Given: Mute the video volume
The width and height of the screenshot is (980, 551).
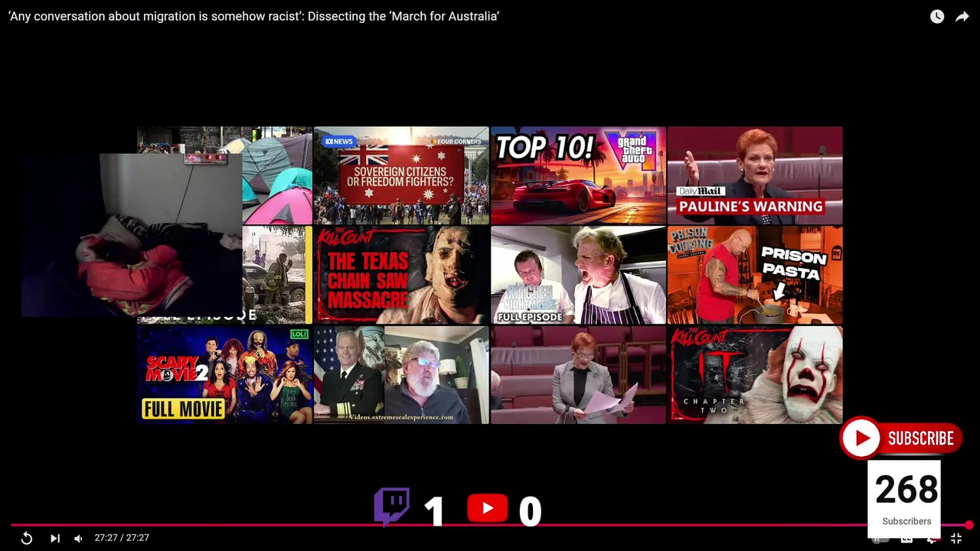Looking at the screenshot, I should tap(78, 538).
